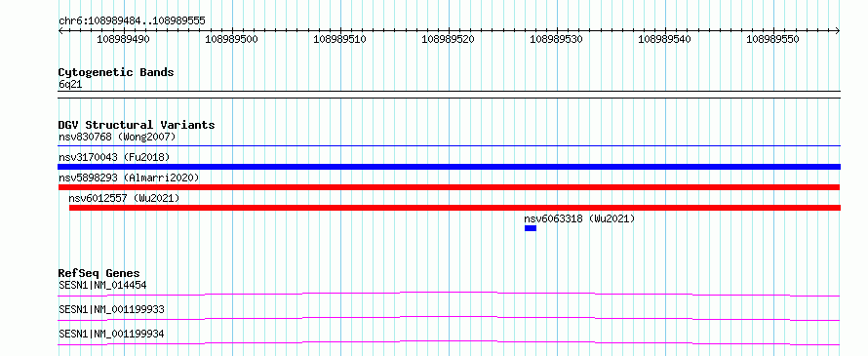The width and height of the screenshot is (868, 356).
Task: Select transcript SESN1|NM_001199933 label
Action: [111, 309]
